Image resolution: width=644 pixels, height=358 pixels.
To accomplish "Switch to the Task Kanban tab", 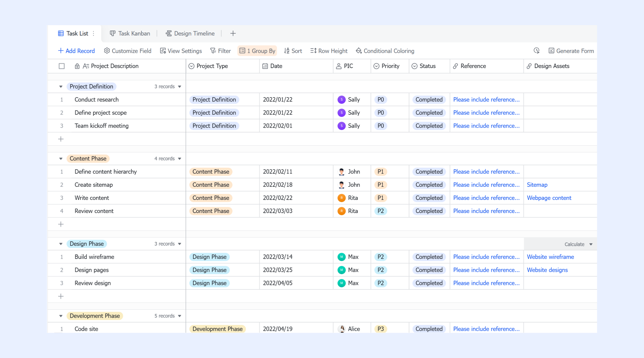I will point(130,33).
